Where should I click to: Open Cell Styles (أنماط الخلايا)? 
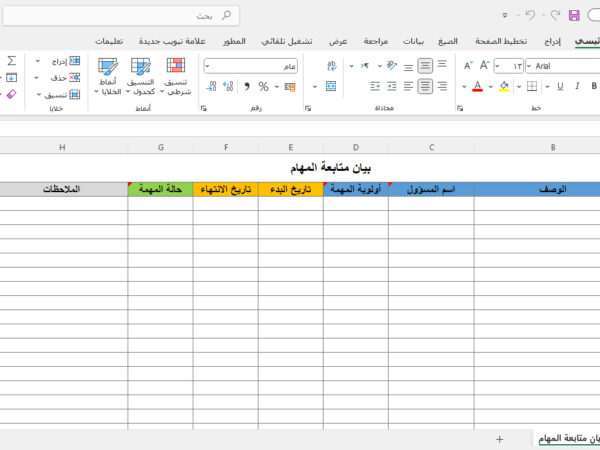point(108,76)
